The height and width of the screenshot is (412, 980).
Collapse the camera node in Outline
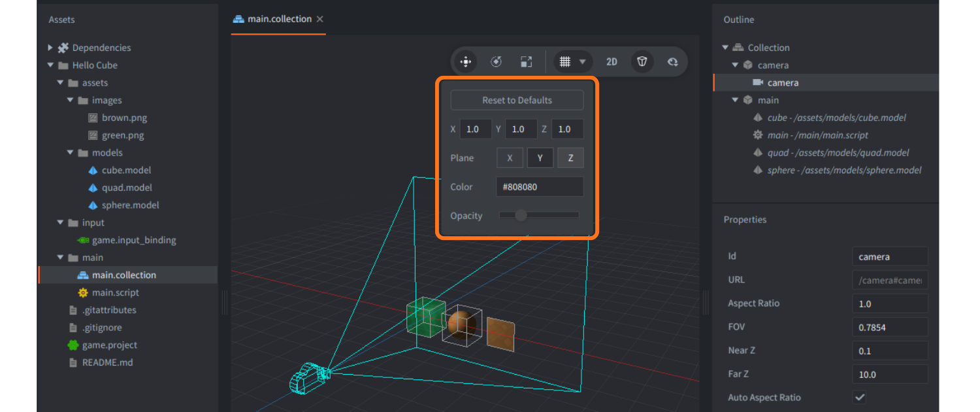[734, 65]
